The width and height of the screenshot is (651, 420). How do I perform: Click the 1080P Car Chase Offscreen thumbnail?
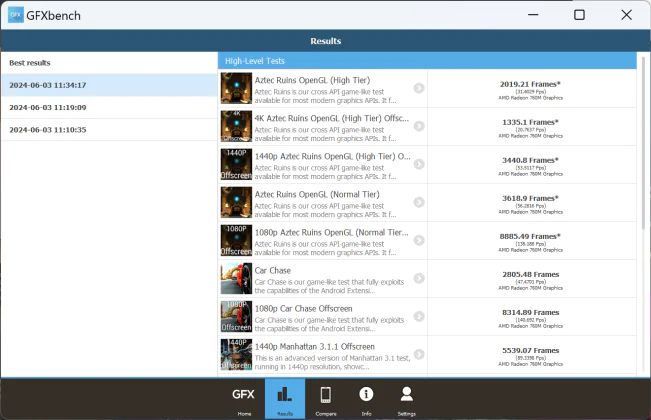[x=236, y=316]
